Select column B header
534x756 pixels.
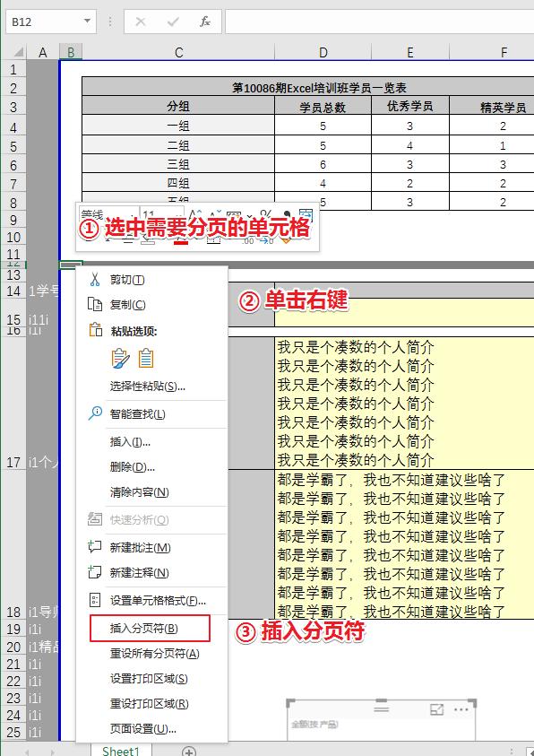click(71, 52)
